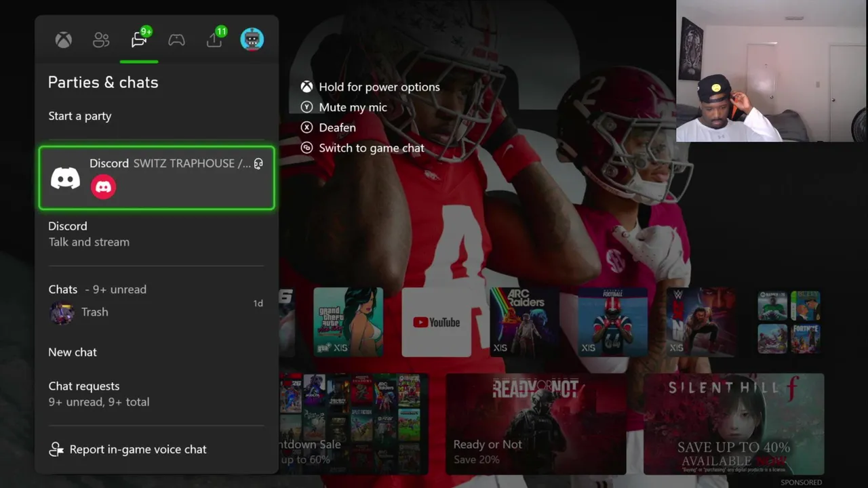This screenshot has height=488, width=868.
Task: Click the Y button Mute my mic hint
Action: (307, 107)
